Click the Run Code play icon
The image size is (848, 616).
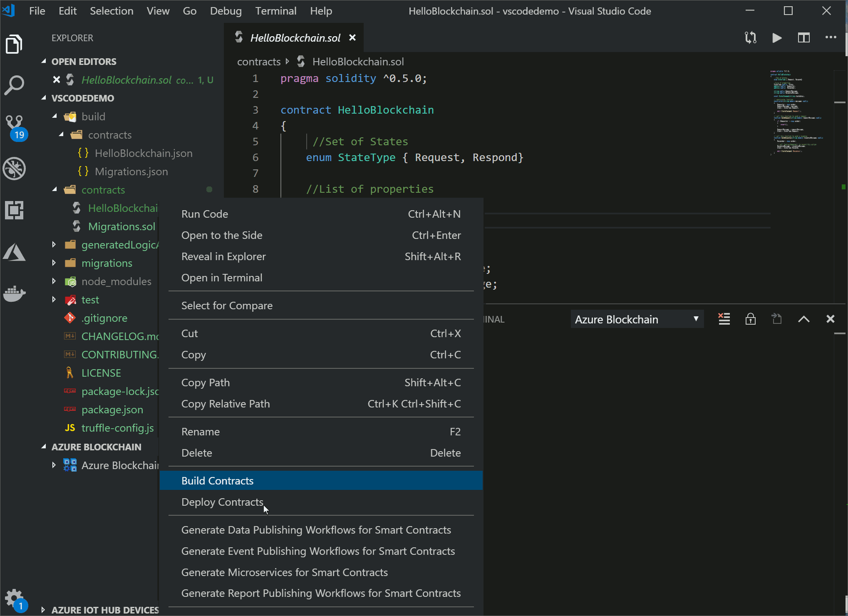pos(776,38)
